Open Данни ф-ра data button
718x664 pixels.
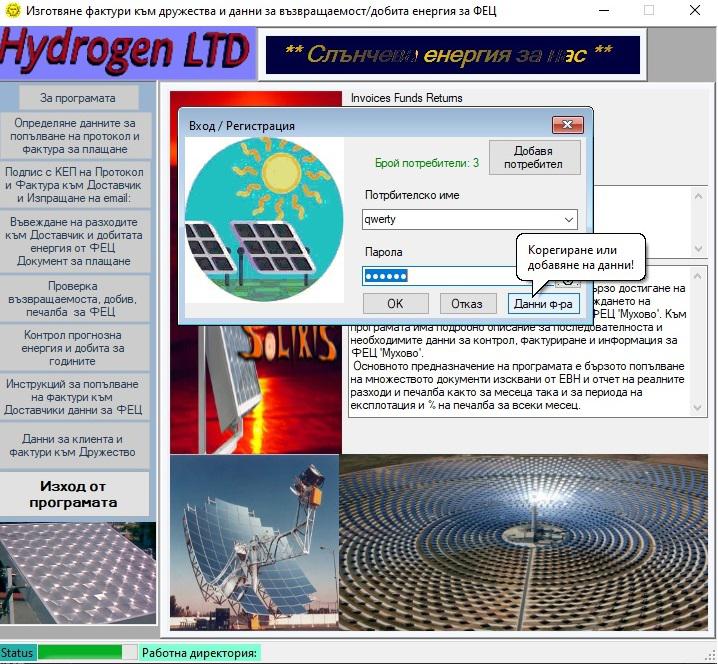(543, 304)
